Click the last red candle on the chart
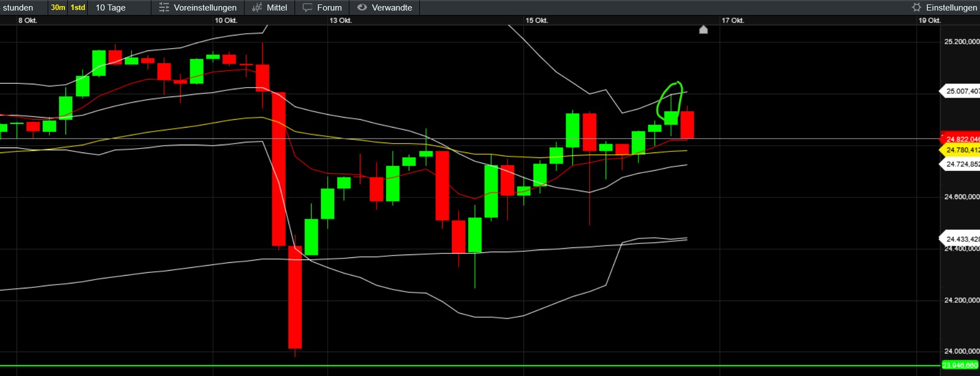Screen dimensions: 980x376 tap(687, 125)
